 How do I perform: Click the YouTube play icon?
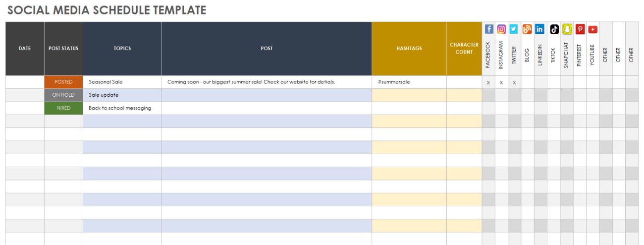coord(592,29)
